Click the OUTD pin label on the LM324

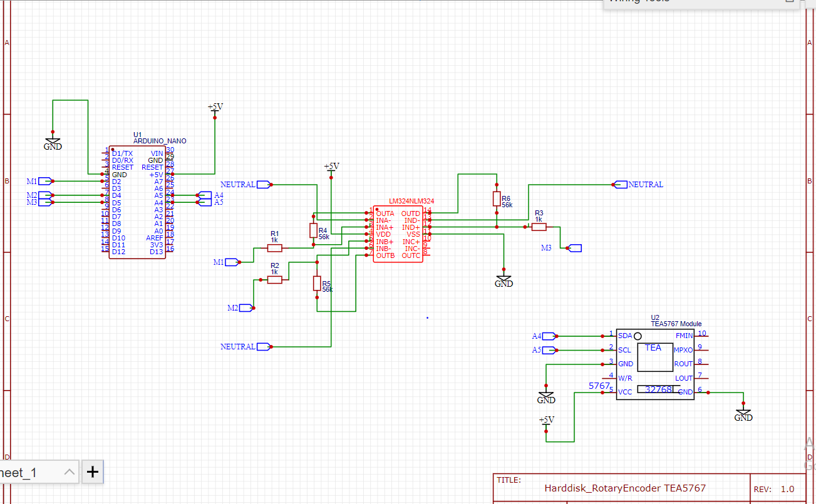coord(411,213)
